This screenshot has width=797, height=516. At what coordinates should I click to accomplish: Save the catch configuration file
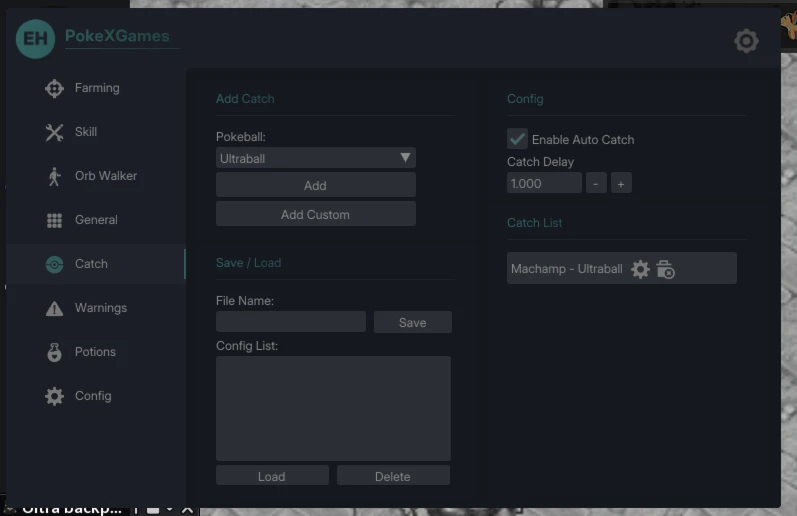coord(413,322)
